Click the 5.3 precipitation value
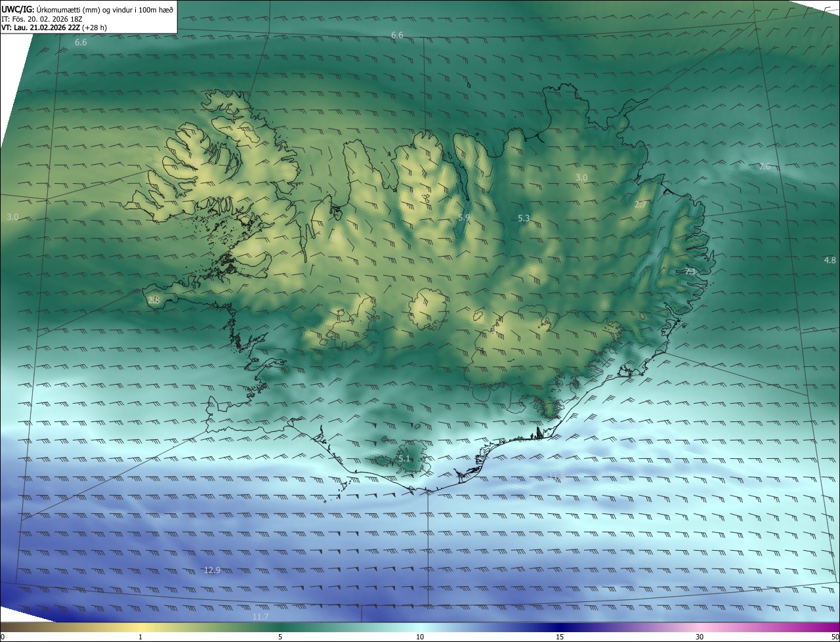The height and width of the screenshot is (642, 840). pyautogui.click(x=524, y=218)
